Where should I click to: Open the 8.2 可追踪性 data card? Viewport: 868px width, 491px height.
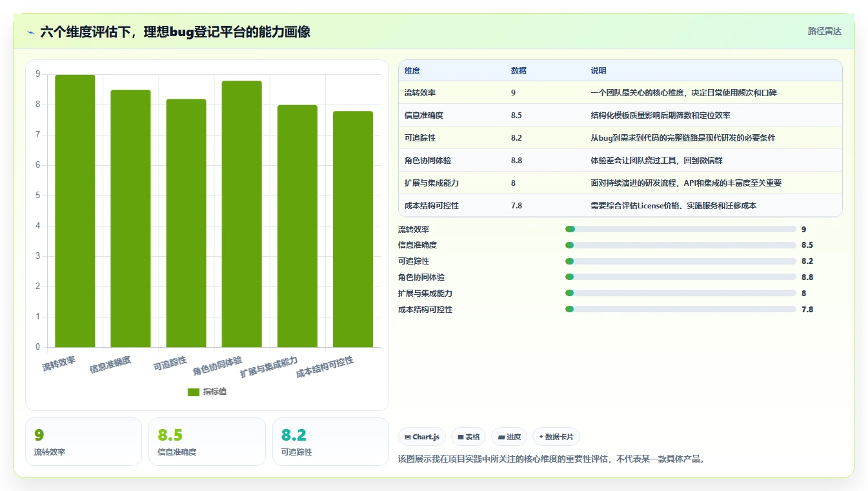pos(330,441)
